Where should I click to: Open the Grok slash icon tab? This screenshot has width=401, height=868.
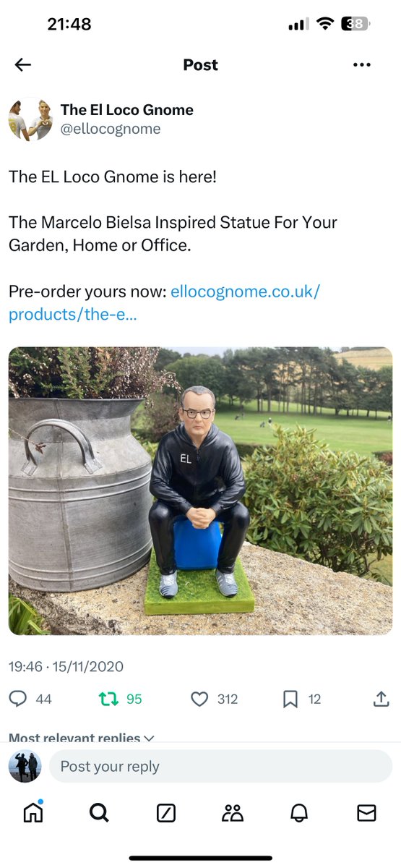[x=166, y=813]
